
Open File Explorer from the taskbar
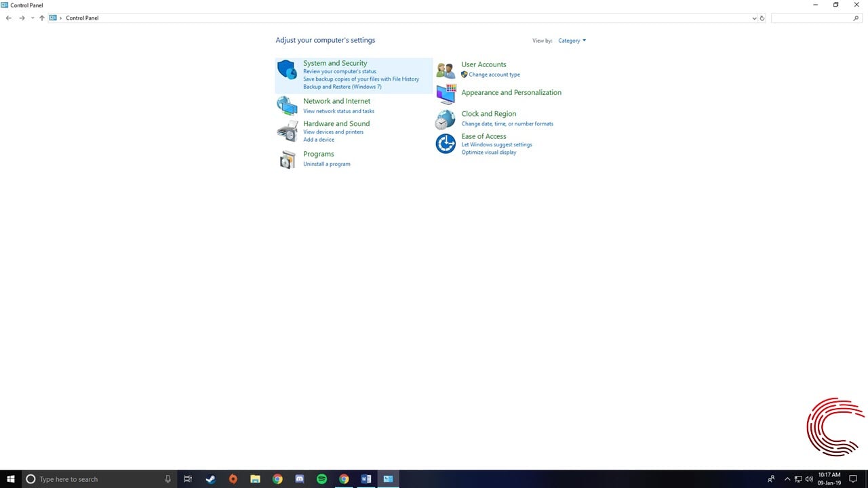tap(255, 479)
